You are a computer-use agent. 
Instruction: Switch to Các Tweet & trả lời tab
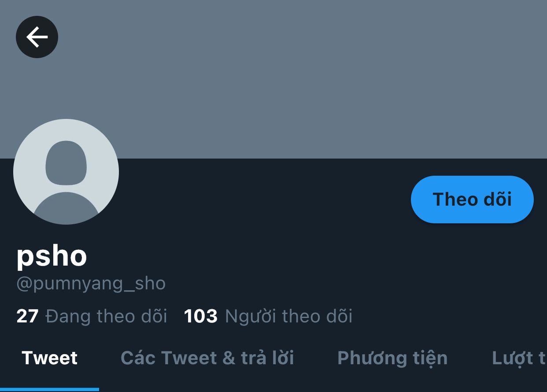[207, 358]
